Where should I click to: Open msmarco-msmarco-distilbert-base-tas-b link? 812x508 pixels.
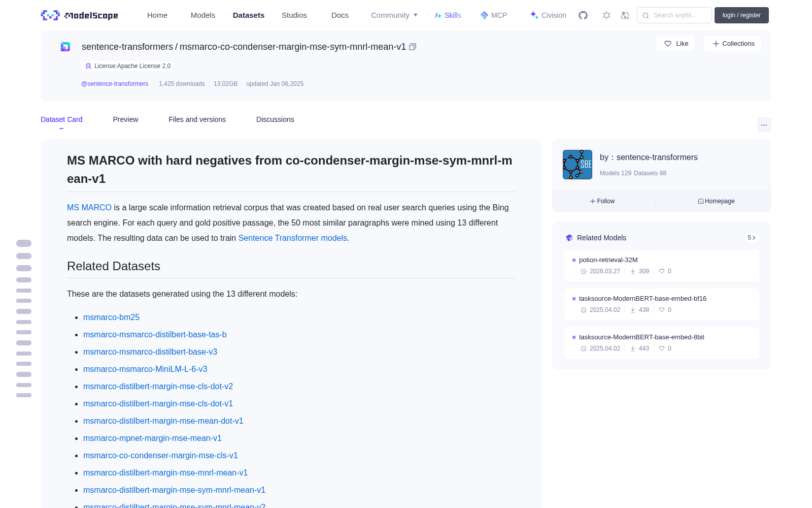pos(155,334)
